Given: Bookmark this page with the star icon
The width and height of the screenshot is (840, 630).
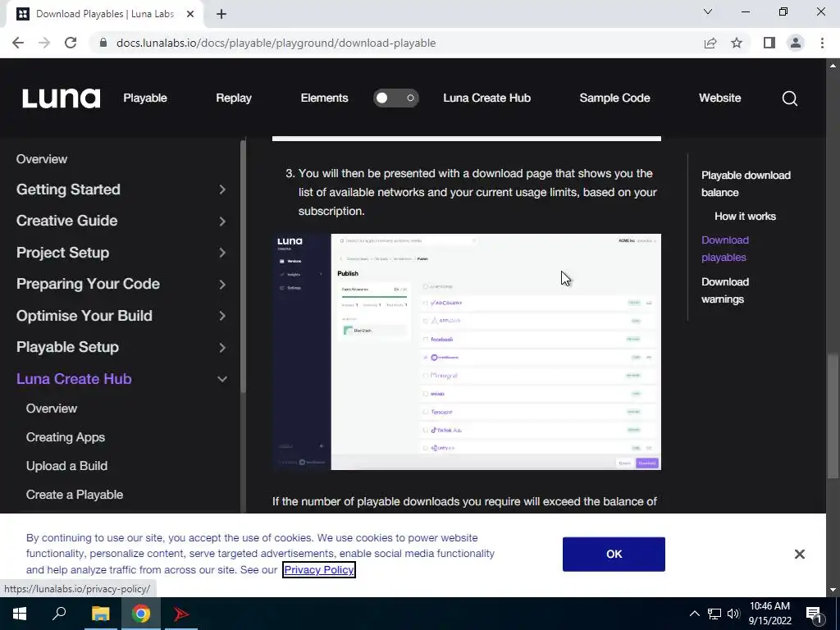Looking at the screenshot, I should pos(737,43).
